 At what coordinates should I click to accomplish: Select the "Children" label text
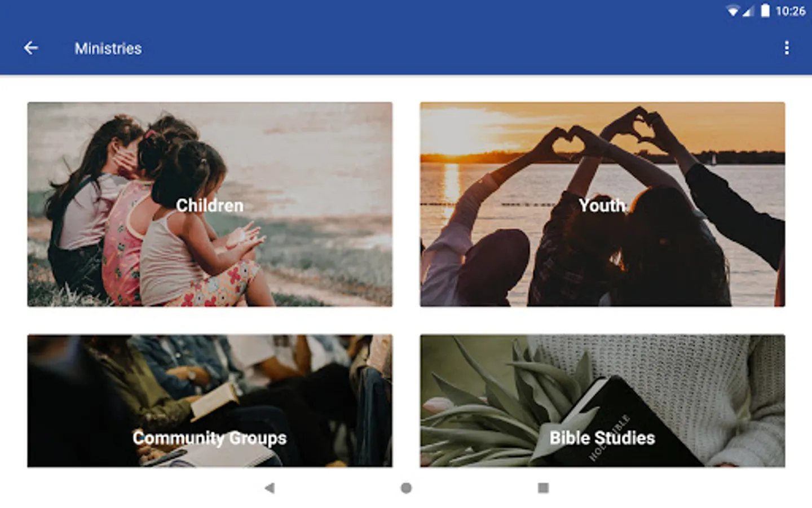210,205
